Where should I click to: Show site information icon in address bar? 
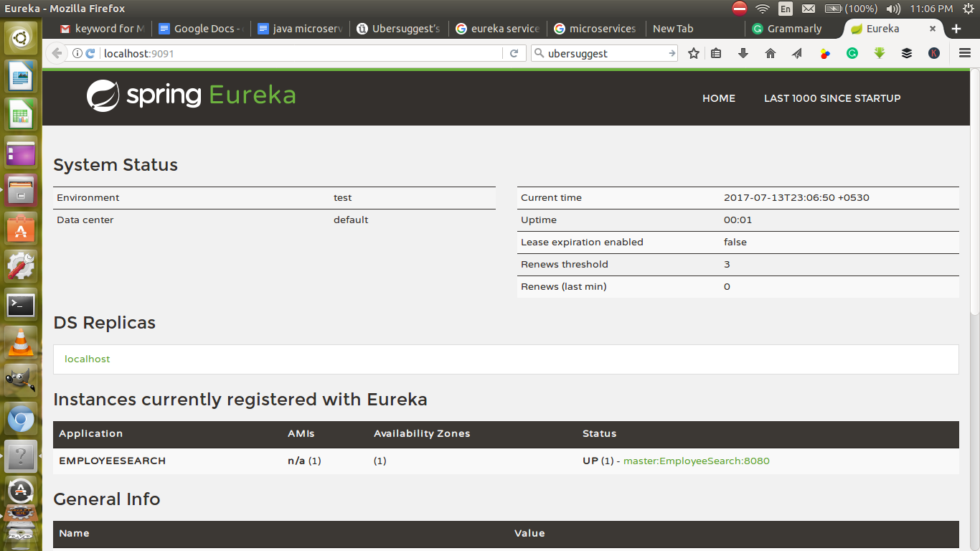click(x=77, y=53)
